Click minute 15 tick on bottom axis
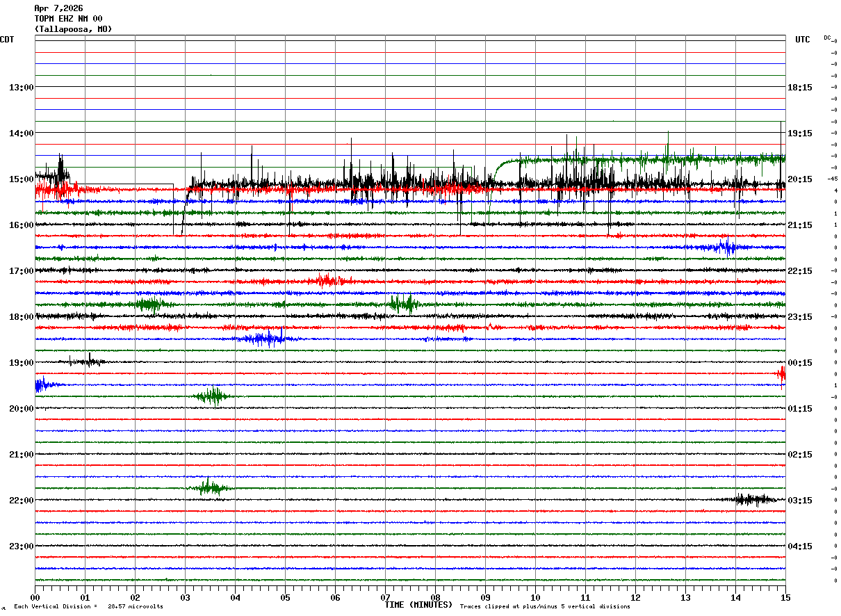 [x=785, y=597]
